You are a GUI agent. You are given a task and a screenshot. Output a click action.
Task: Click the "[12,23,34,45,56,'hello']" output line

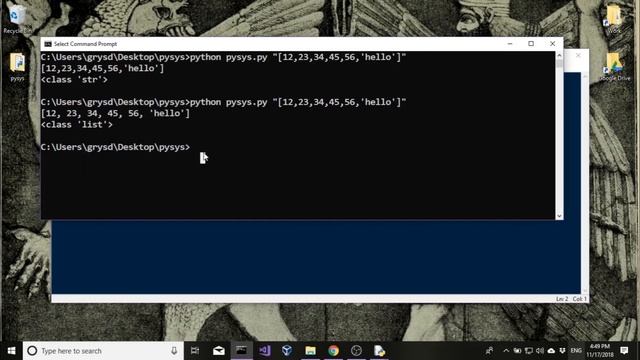[102, 68]
